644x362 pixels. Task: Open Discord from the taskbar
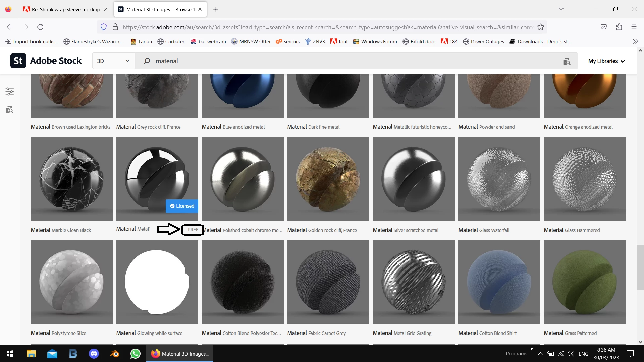(x=94, y=354)
